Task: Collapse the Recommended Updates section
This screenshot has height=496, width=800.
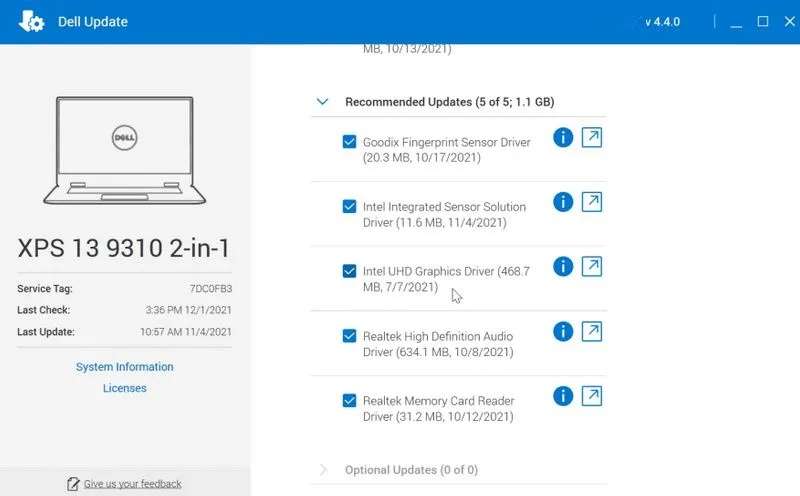Action: tap(322, 102)
